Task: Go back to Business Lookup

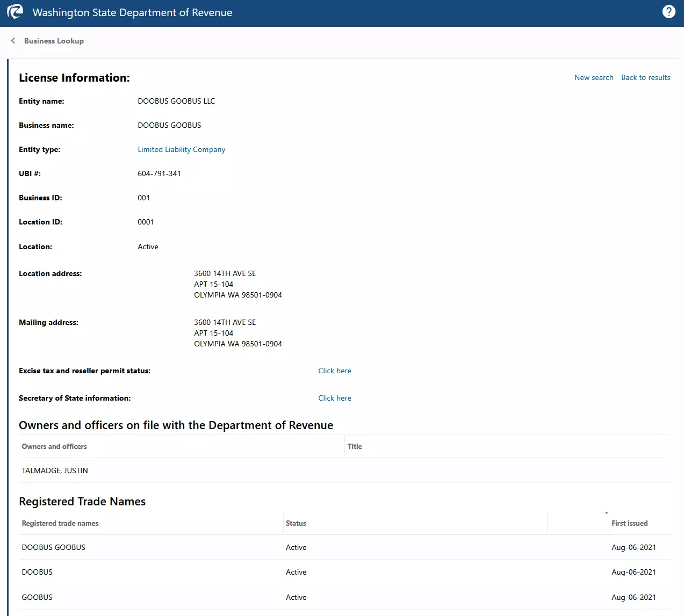Action: click(54, 41)
